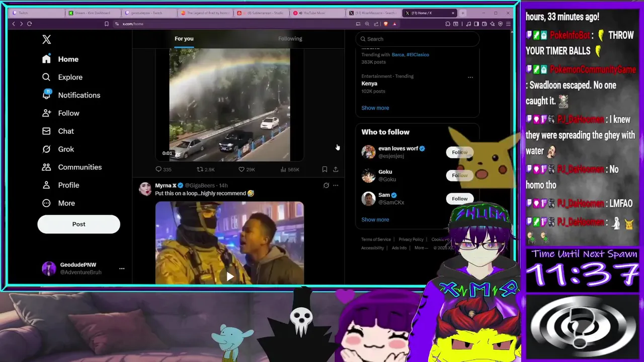Open Goku's profile avatar
Image resolution: width=644 pixels, height=362 pixels.
368,175
